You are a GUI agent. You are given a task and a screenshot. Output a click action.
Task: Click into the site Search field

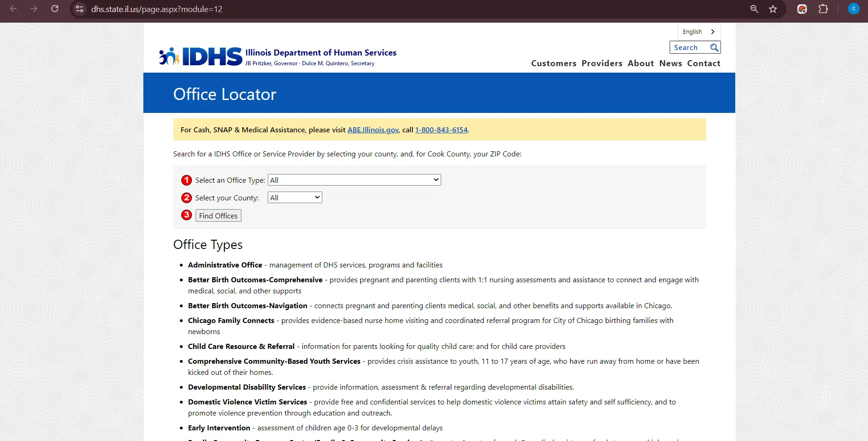click(x=690, y=47)
